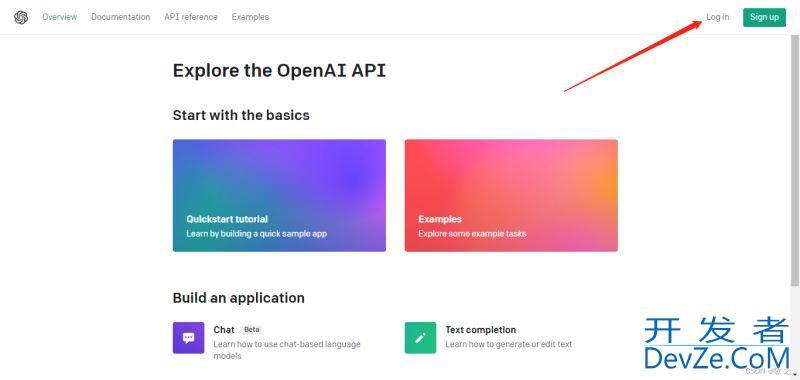
Task: Open the purple Chat icon
Action: (x=188, y=338)
